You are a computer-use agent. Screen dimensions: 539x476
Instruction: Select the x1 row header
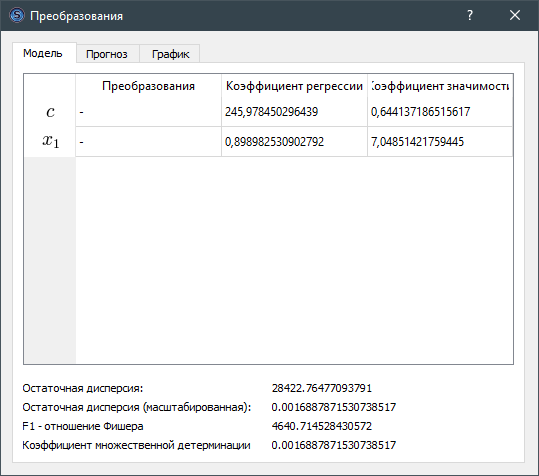[x=50, y=142]
